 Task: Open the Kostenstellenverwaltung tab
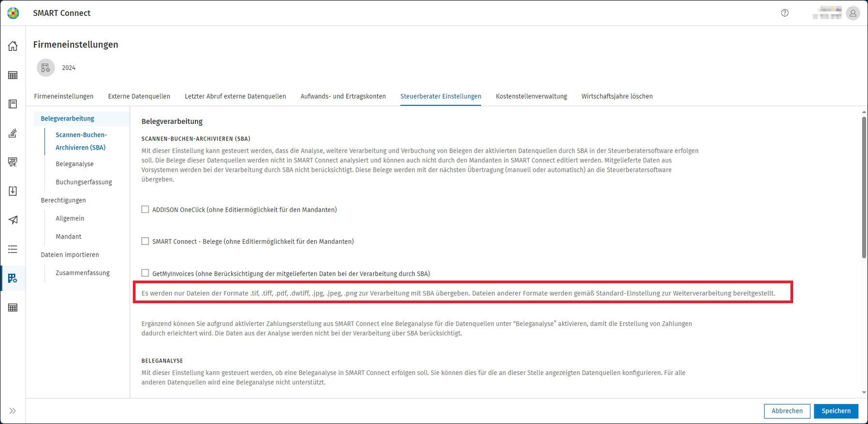(x=531, y=96)
